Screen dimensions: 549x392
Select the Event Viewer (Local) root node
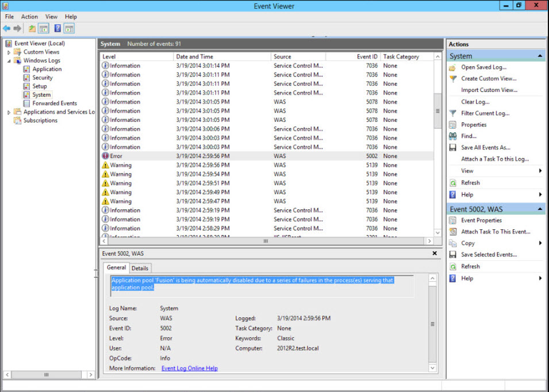point(40,44)
